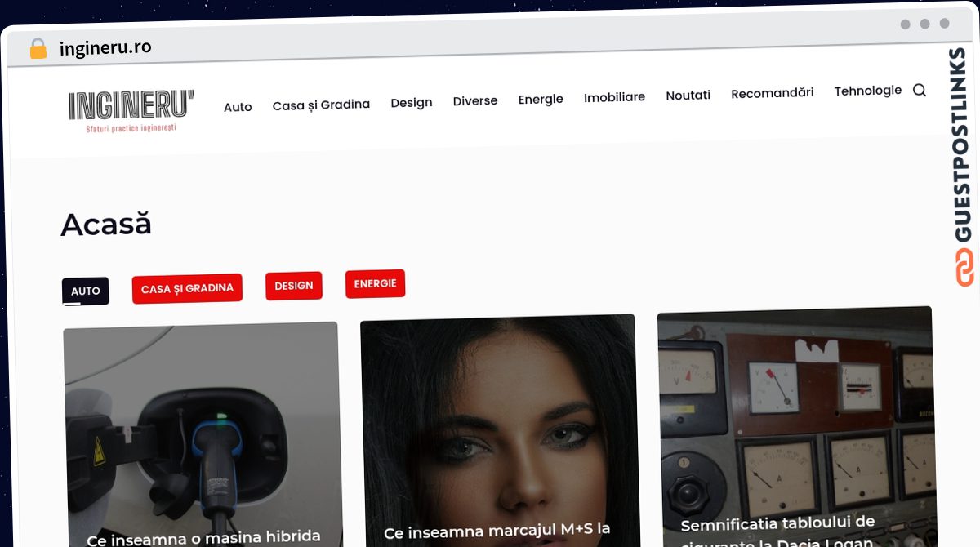
Task: Open 'Ce inseamna o masina hibrida' article
Action: pyautogui.click(x=203, y=537)
